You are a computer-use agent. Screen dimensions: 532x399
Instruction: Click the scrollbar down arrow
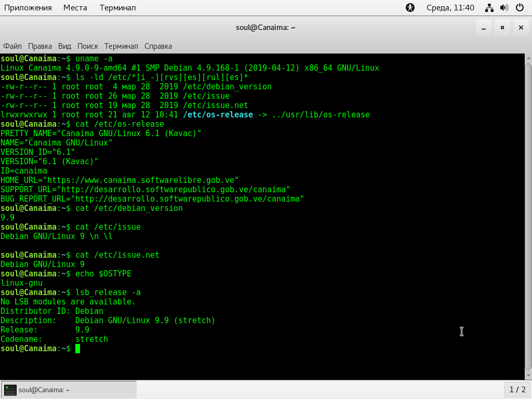tap(528, 376)
